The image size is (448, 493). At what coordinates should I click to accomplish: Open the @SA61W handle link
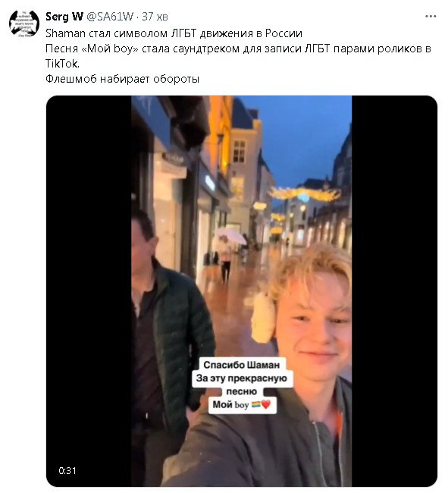110,17
